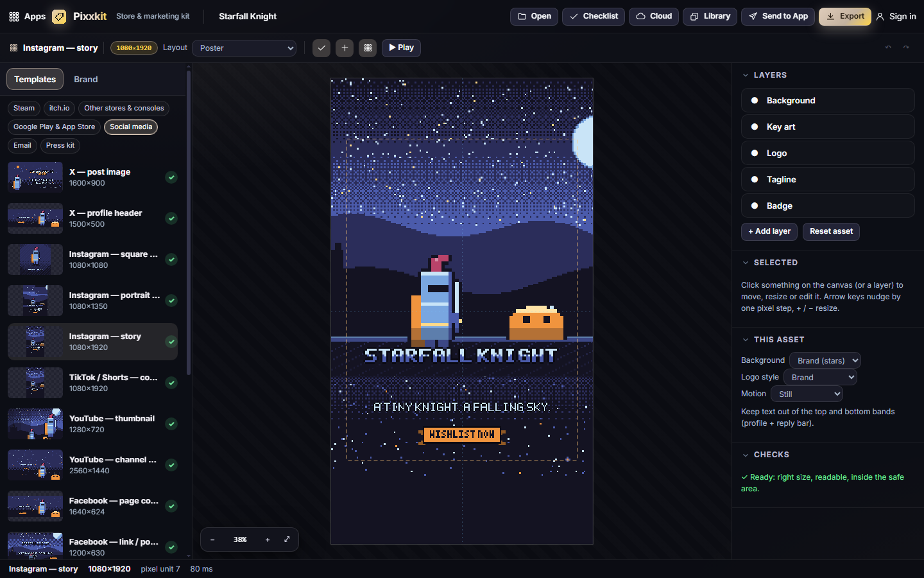The width and height of the screenshot is (924, 578).
Task: Click Send to App
Action: [x=778, y=17]
